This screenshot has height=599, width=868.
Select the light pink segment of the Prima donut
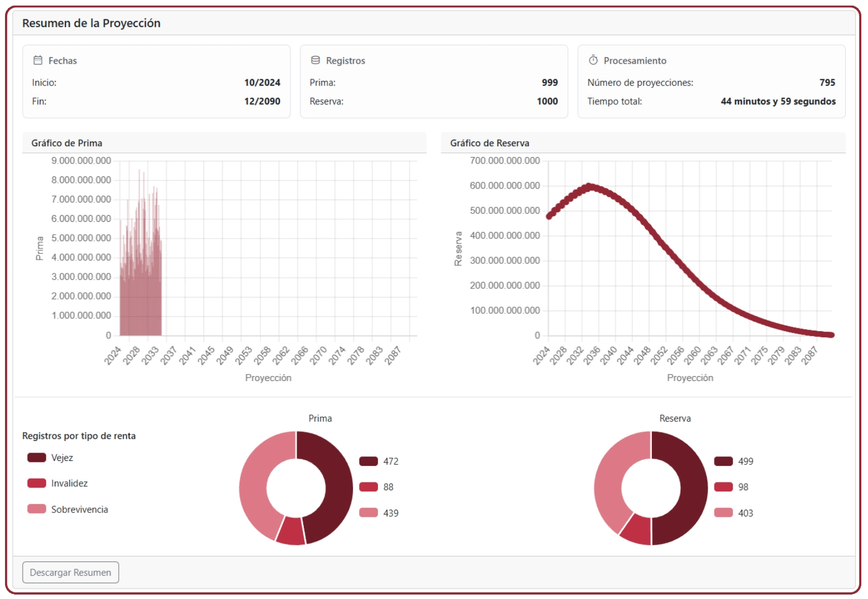coord(254,483)
